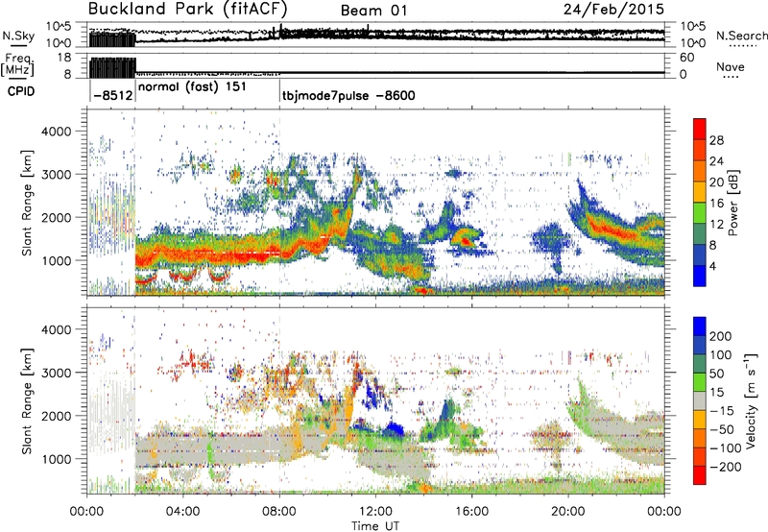Click the '200' velocity scale value
Screen dimensions: 768x532
click(721, 336)
